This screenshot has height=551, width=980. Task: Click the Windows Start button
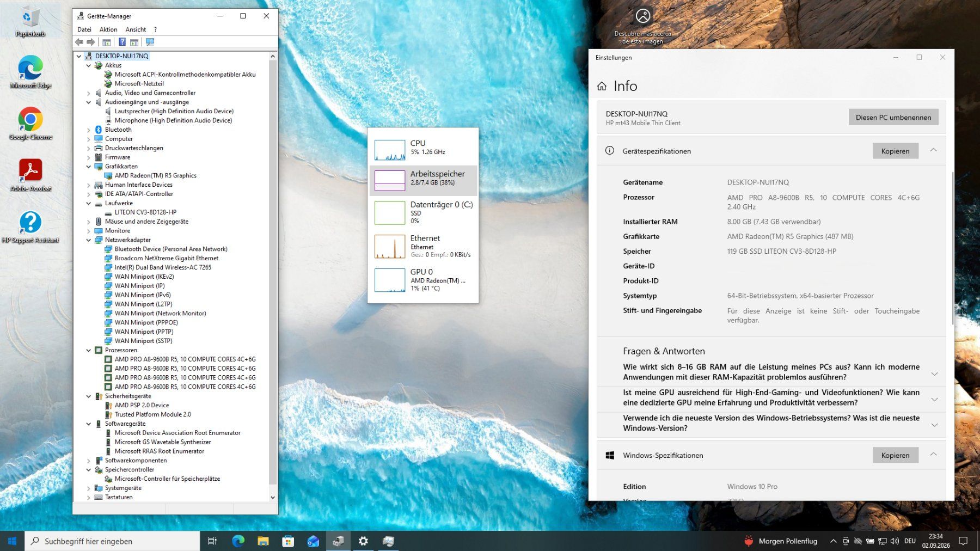12,541
